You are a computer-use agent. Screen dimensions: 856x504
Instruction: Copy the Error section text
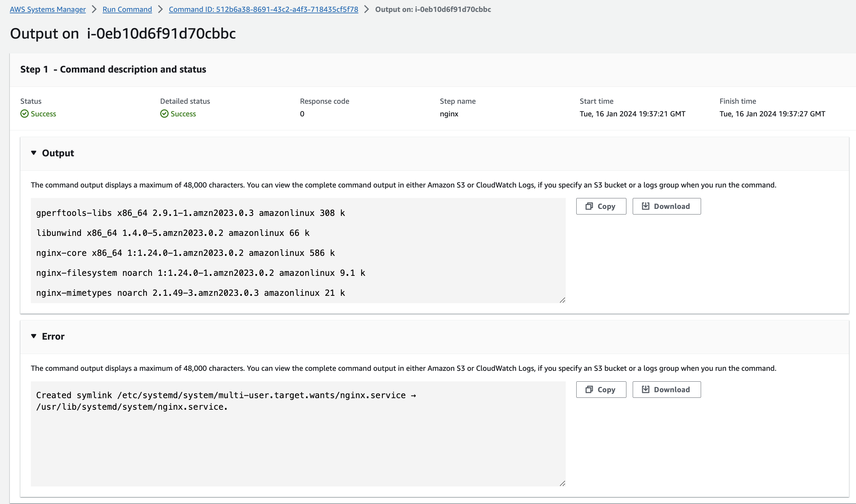[601, 389]
